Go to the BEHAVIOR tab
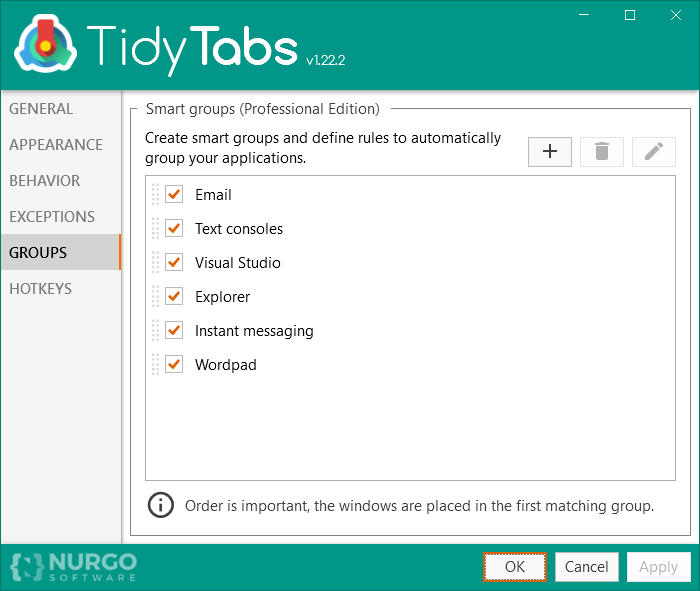700x591 pixels. [61, 181]
